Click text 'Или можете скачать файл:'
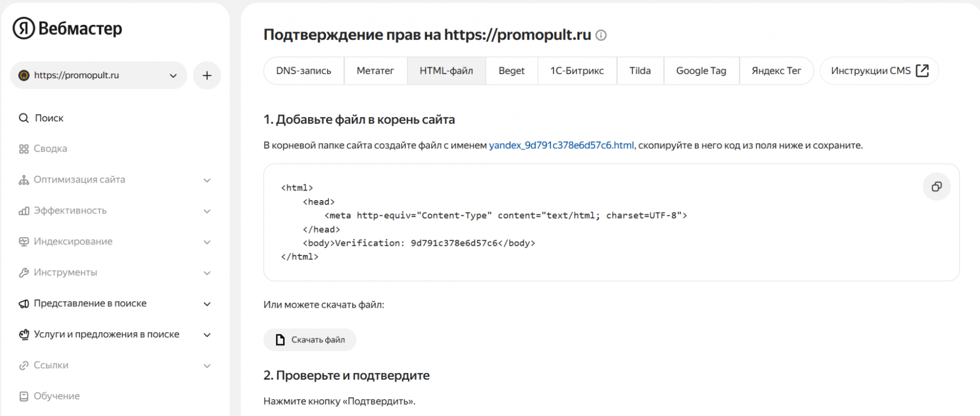980x416 pixels. click(324, 305)
